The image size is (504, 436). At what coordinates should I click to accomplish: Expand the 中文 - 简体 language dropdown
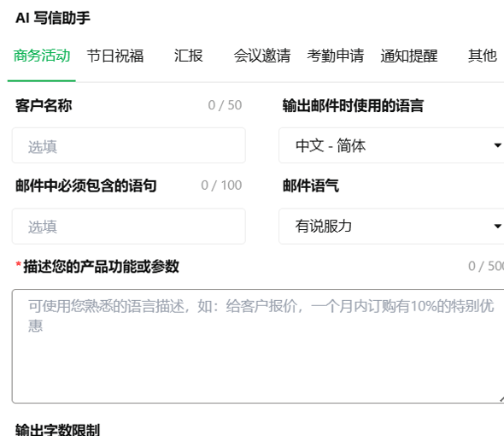(x=391, y=145)
